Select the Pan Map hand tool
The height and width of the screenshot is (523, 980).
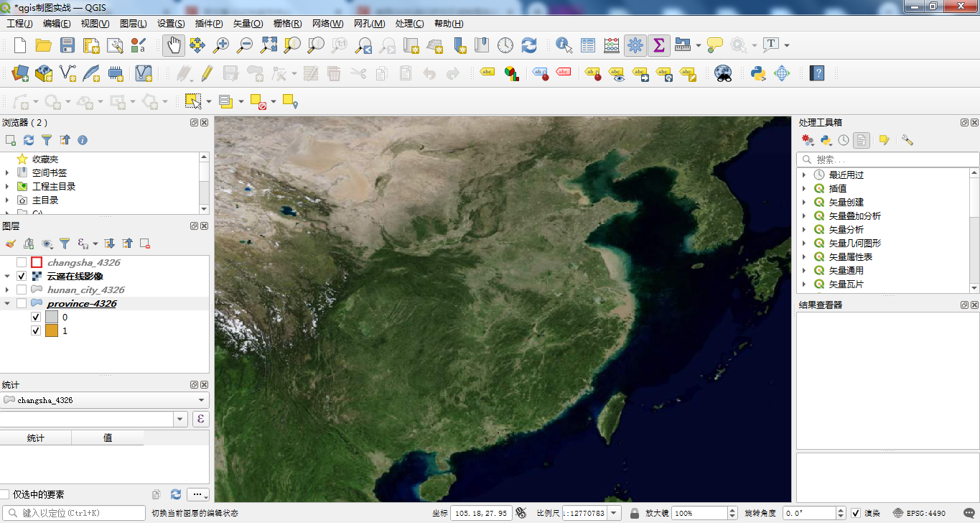point(173,45)
